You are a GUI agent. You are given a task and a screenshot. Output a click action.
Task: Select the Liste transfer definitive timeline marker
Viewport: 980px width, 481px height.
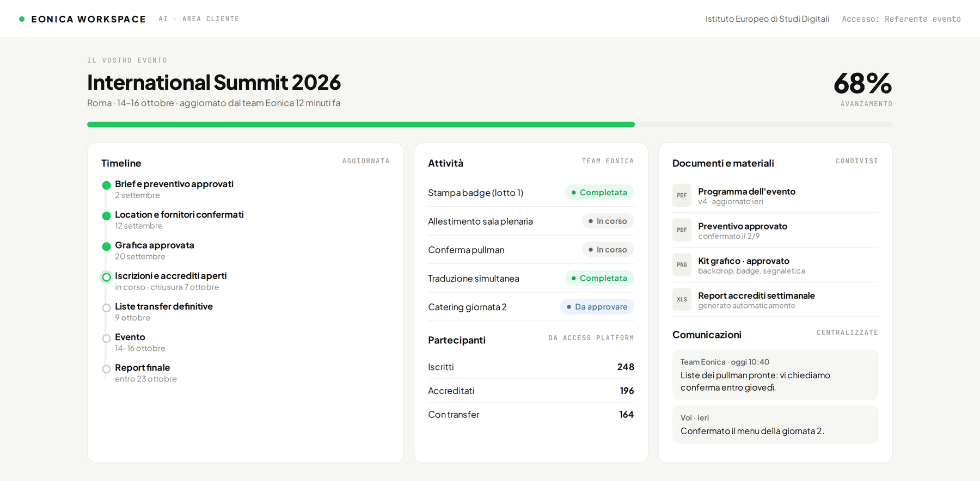click(107, 308)
